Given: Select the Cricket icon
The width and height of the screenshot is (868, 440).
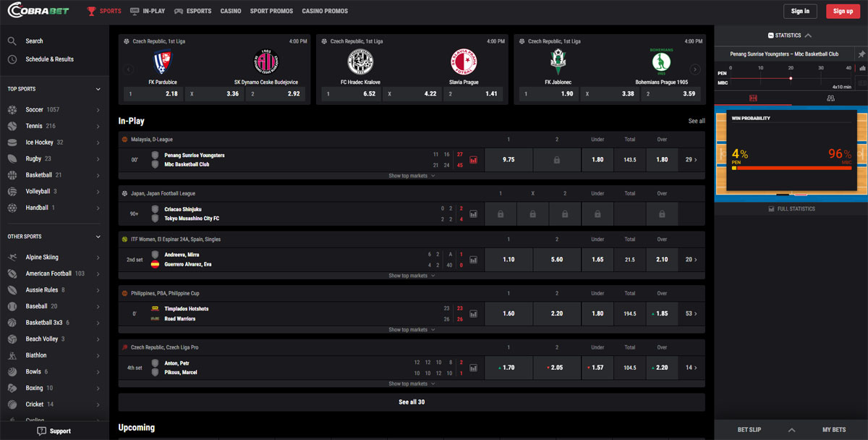Looking at the screenshot, I should pos(12,405).
